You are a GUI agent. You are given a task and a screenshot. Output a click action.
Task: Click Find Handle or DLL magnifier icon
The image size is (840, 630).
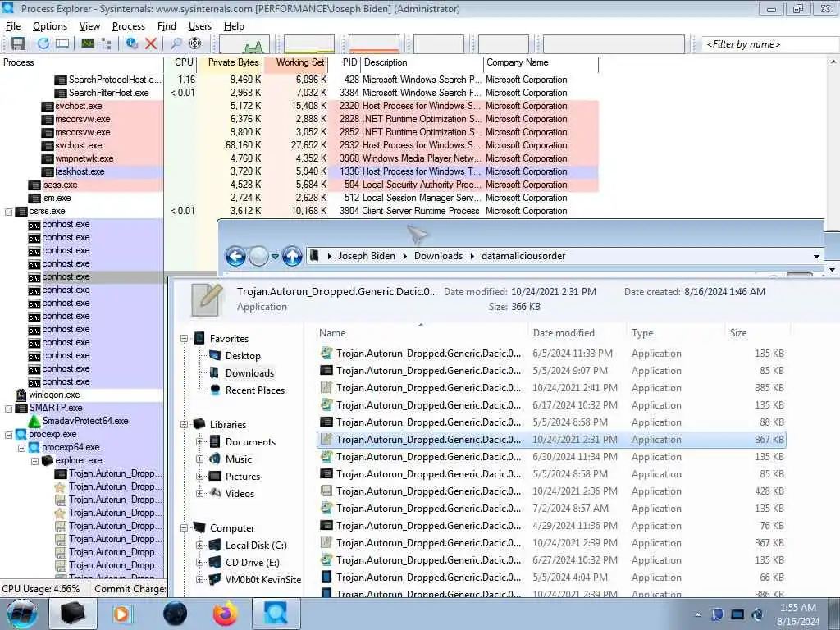click(176, 44)
